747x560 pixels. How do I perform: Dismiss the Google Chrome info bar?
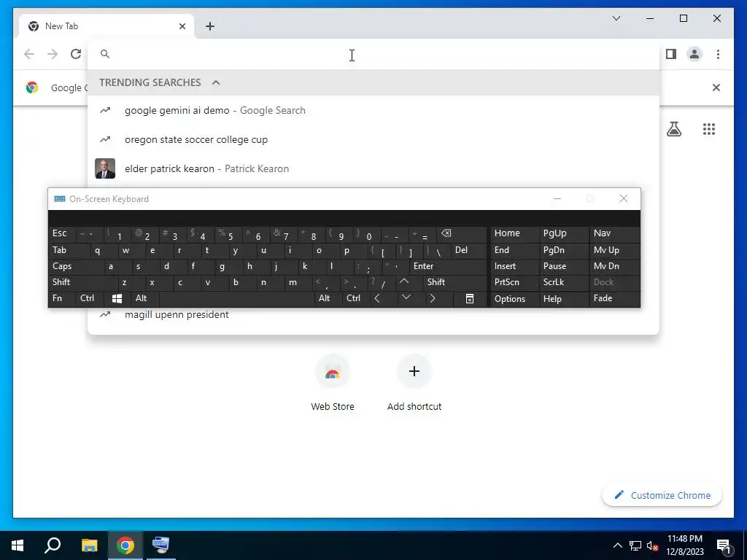tap(716, 87)
